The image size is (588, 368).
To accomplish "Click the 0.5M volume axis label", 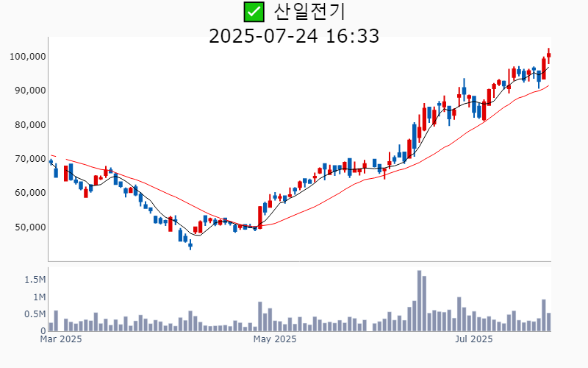I will [x=35, y=314].
